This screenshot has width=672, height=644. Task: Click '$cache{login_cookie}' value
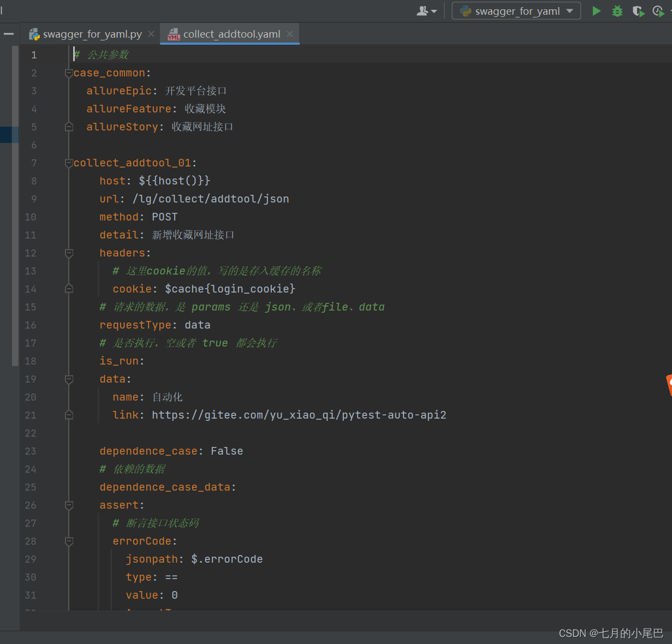click(230, 289)
